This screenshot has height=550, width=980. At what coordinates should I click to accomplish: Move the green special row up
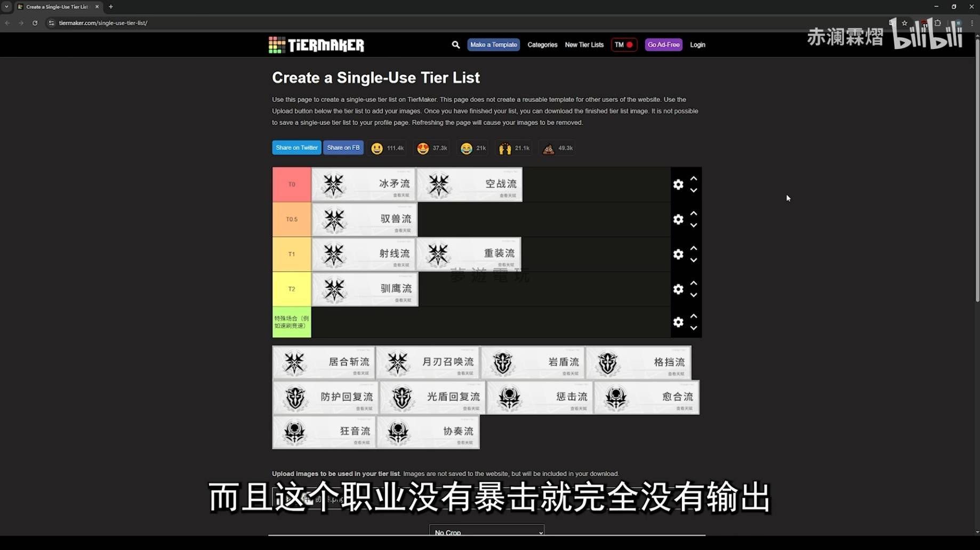pos(694,316)
